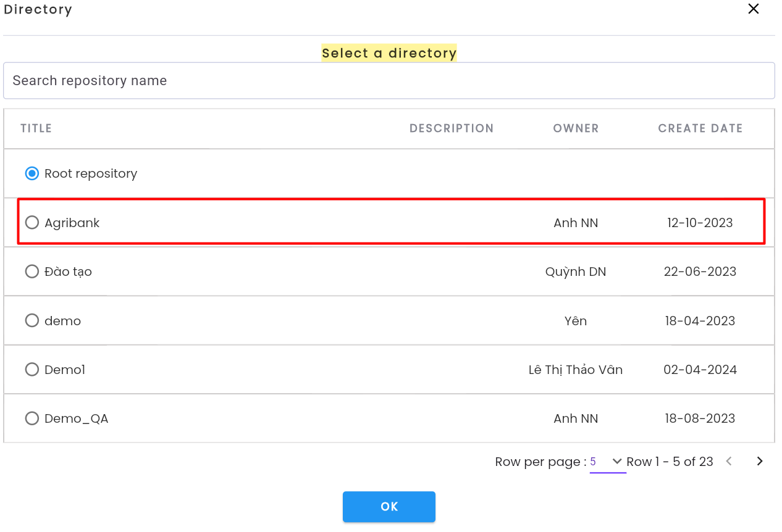782x532 pixels.
Task: Select the Demo1 radio button
Action: pyautogui.click(x=32, y=370)
